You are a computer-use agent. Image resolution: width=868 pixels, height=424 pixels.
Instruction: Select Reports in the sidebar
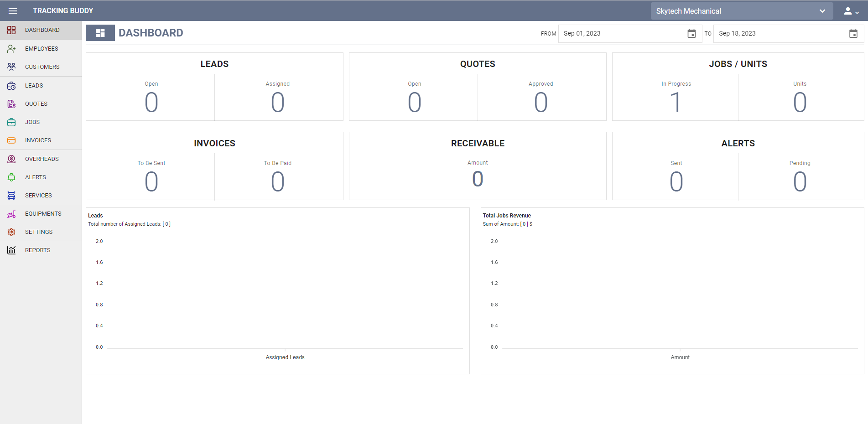coord(37,250)
